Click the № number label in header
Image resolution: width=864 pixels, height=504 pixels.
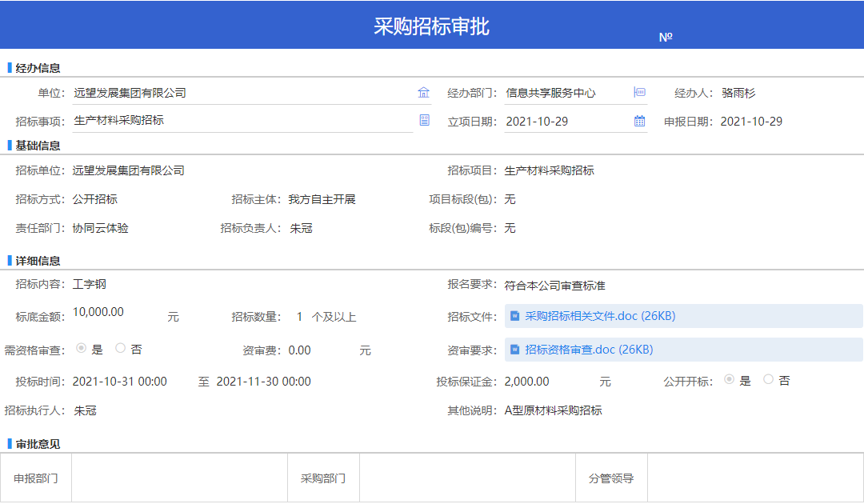[x=666, y=37]
